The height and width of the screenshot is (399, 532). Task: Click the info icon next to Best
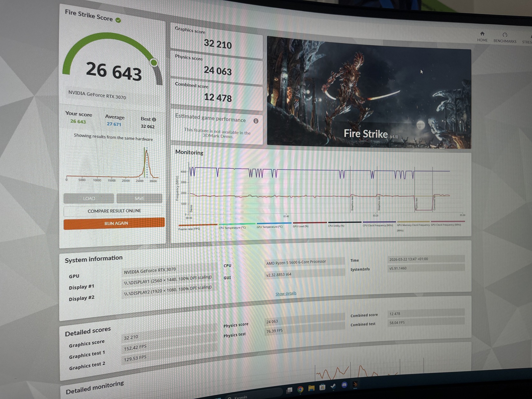154,120
